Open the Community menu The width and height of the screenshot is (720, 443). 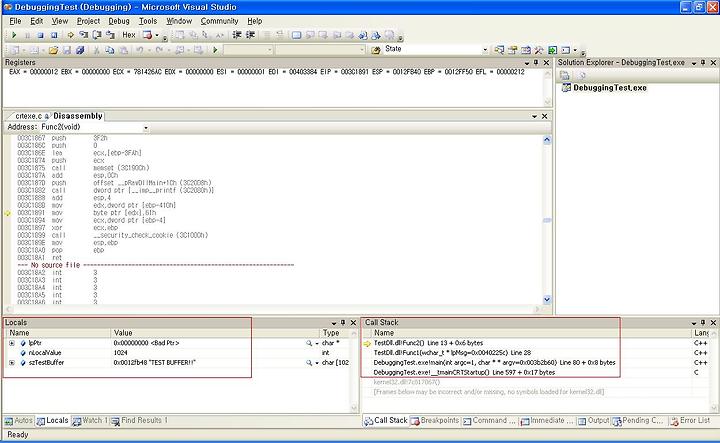click(x=219, y=21)
